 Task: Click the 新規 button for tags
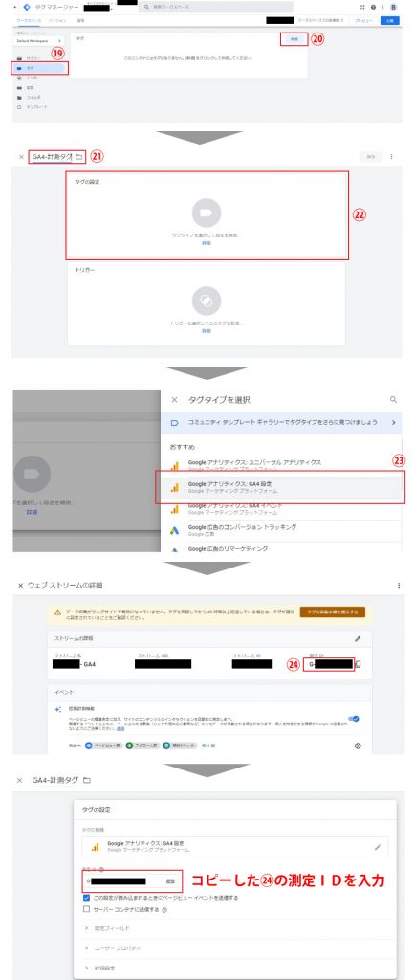click(294, 38)
